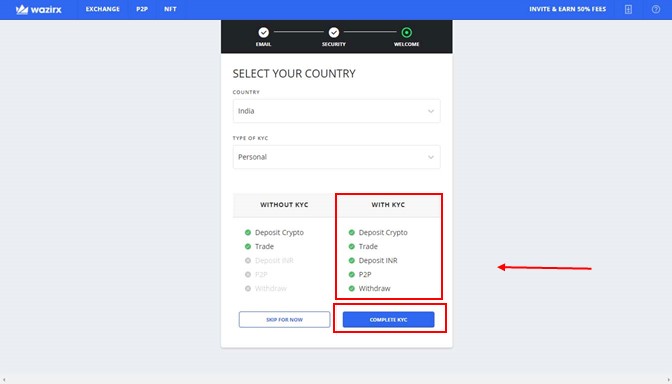Click the Complete KYC button
This screenshot has width=672, height=384.
pos(388,320)
